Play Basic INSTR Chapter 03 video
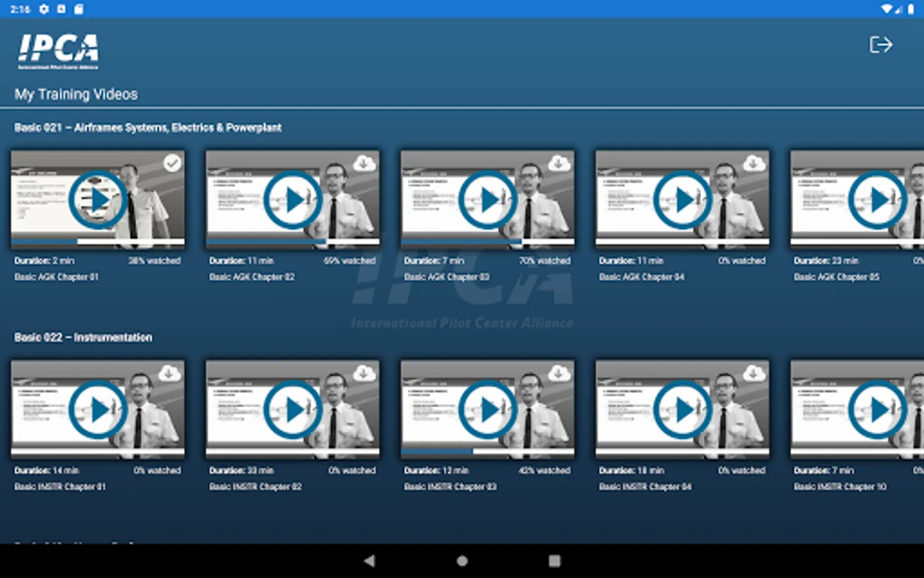 pos(488,410)
